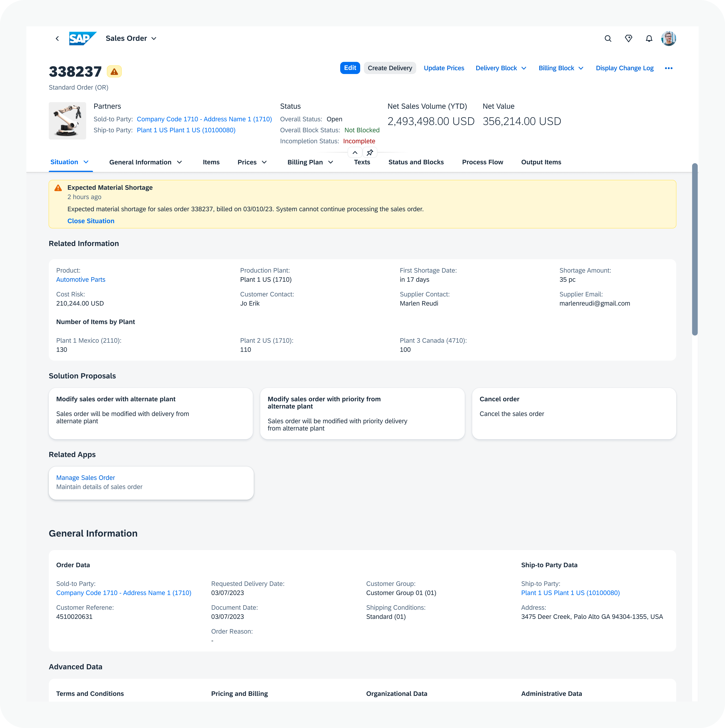725x728 pixels.
Task: Switch to the Status and Blocks tab
Action: point(416,161)
